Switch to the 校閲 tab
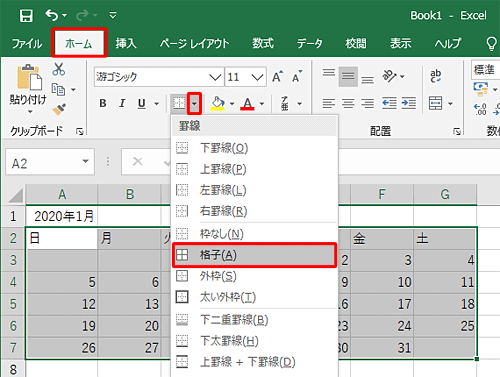Screen dimensions: 500x377 coord(356,44)
